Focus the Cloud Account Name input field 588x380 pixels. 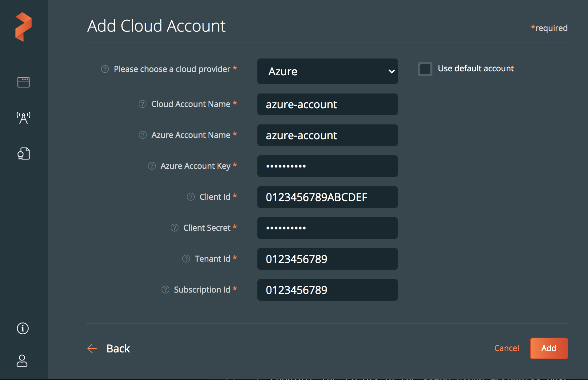327,105
